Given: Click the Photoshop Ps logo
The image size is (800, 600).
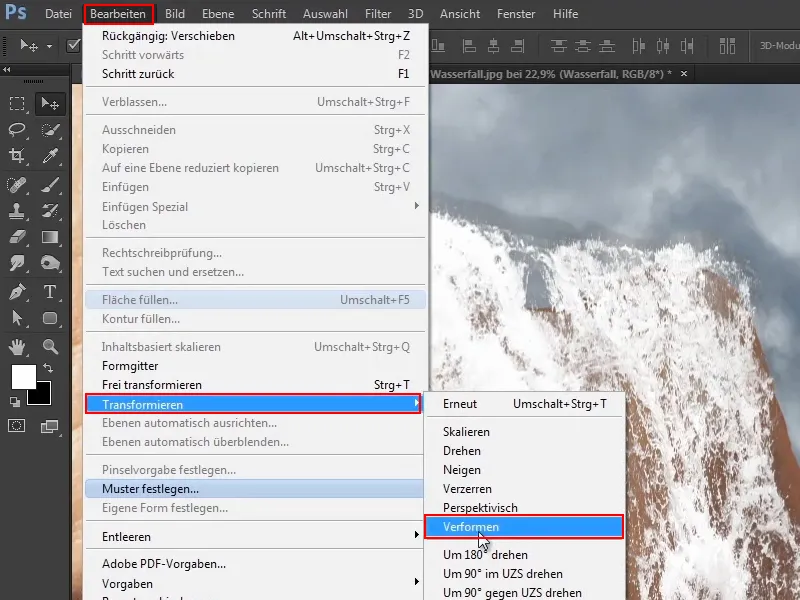Looking at the screenshot, I should (16, 12).
